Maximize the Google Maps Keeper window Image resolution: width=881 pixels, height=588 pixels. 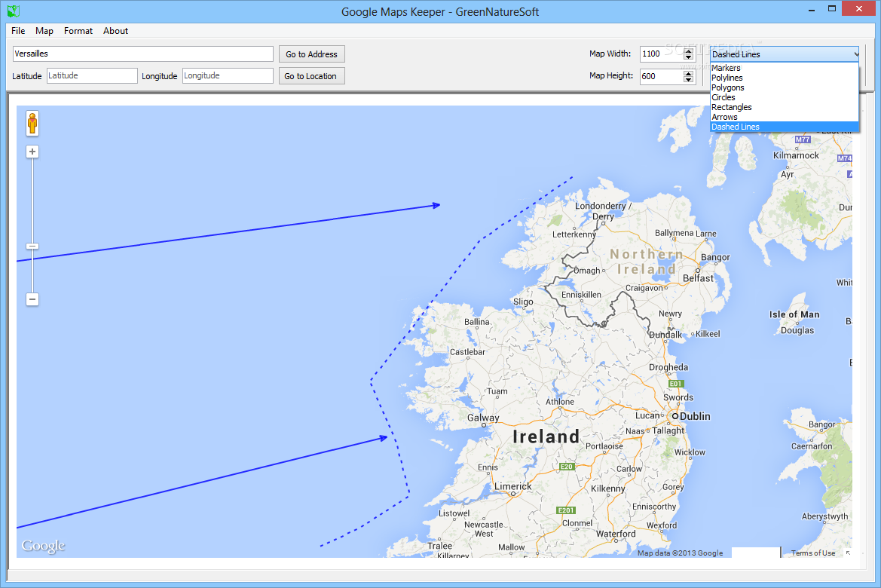832,9
